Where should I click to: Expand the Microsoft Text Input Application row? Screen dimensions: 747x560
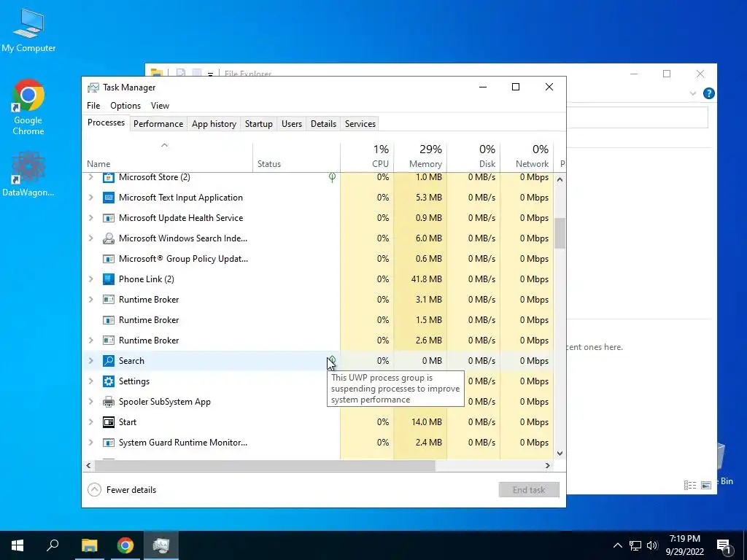click(91, 198)
